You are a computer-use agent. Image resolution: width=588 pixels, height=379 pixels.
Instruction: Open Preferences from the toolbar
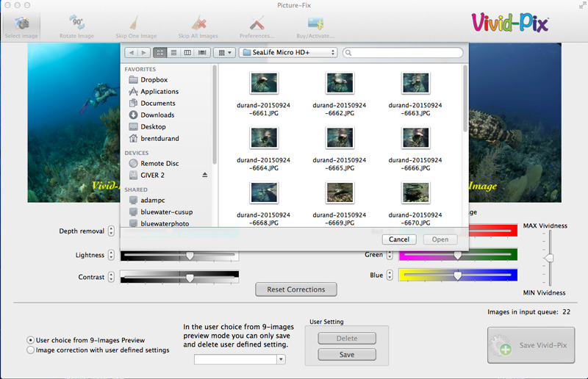pyautogui.click(x=257, y=23)
